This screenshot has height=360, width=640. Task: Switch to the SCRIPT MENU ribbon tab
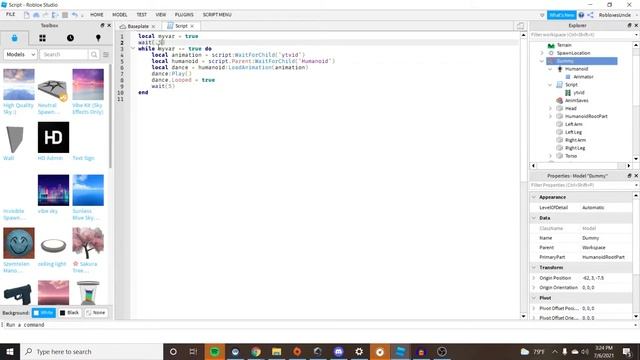217,15
